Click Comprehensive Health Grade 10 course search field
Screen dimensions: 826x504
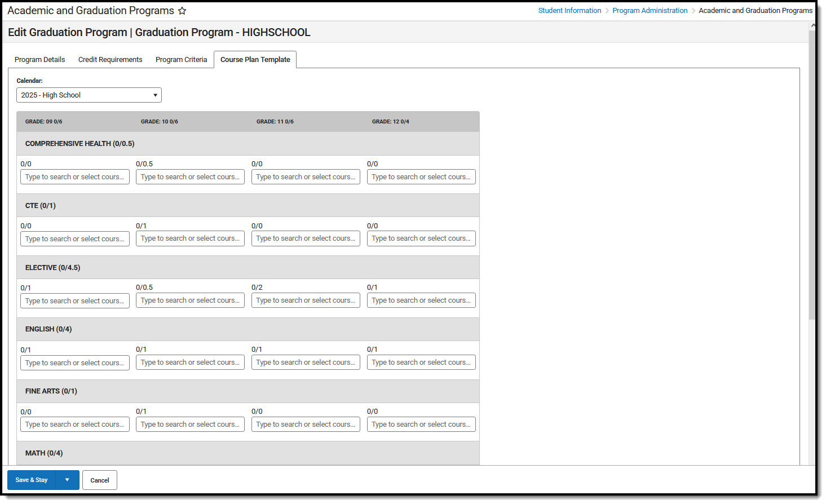click(x=190, y=177)
